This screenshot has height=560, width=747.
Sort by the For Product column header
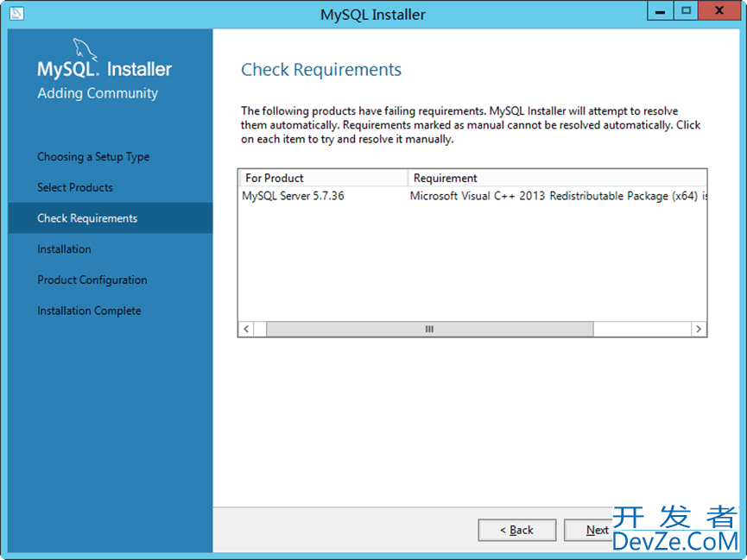323,178
